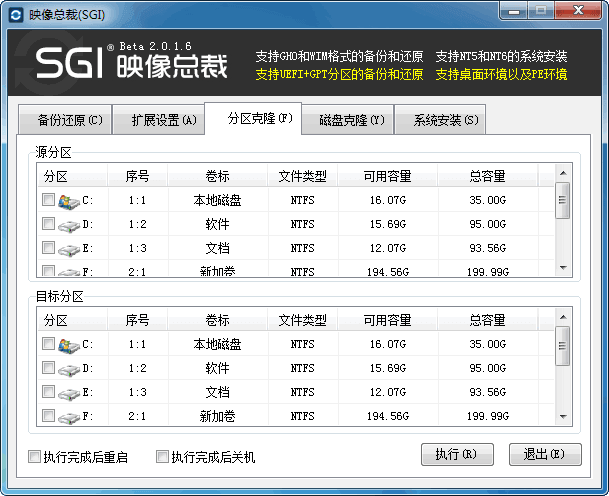Select 本地磁盘 label in source partitions
609x496 pixels.
[x=218, y=200]
